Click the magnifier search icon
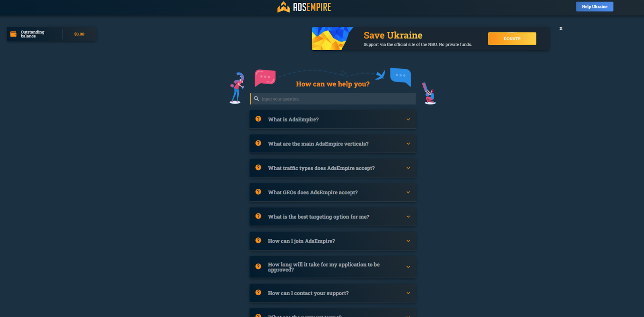 click(256, 99)
